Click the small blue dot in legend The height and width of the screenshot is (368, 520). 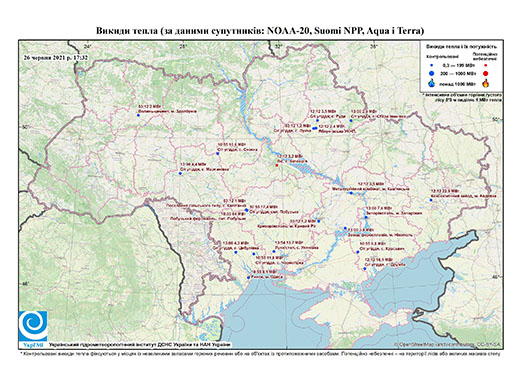pyautogui.click(x=432, y=65)
